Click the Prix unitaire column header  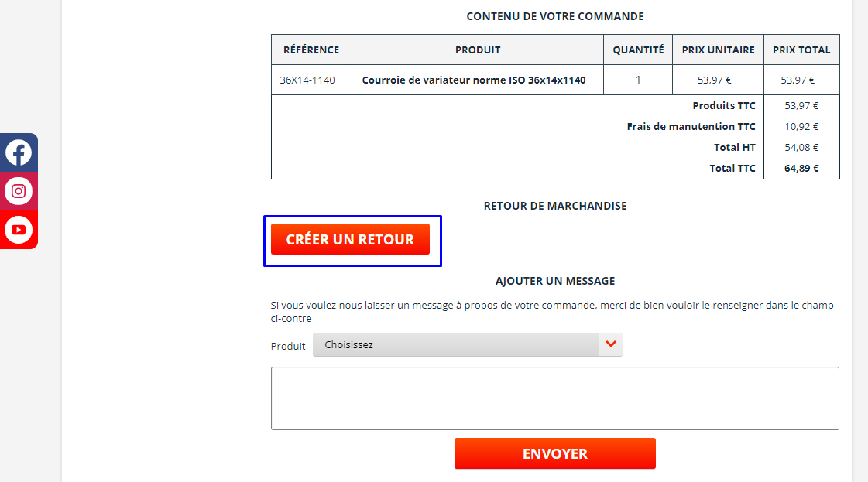pyautogui.click(x=718, y=50)
